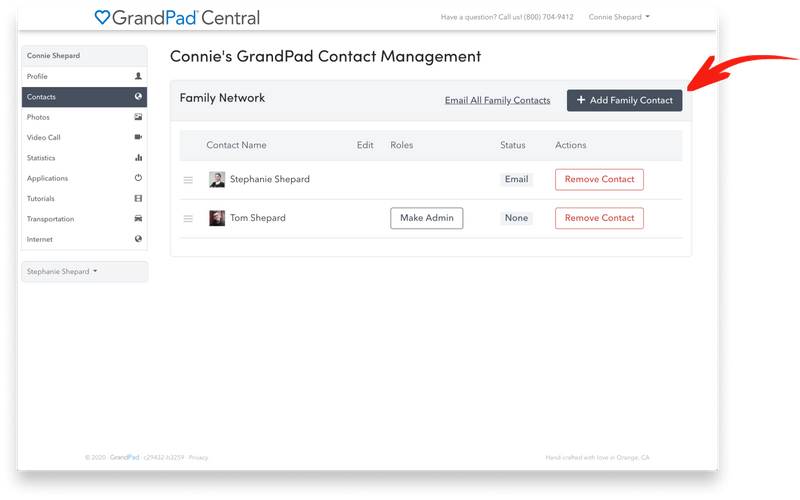
Task: Click the Photos picture icon in sidebar
Action: pyautogui.click(x=138, y=117)
